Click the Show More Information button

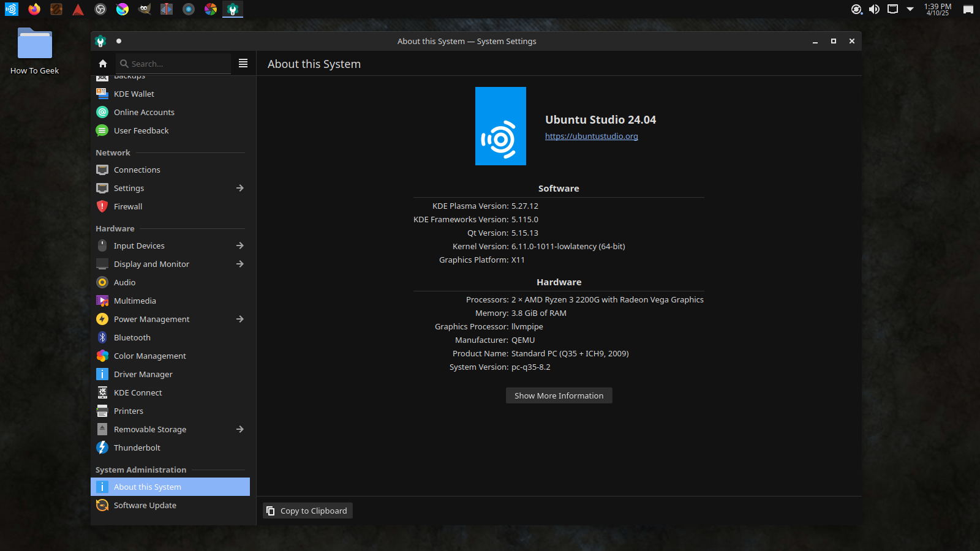click(559, 395)
